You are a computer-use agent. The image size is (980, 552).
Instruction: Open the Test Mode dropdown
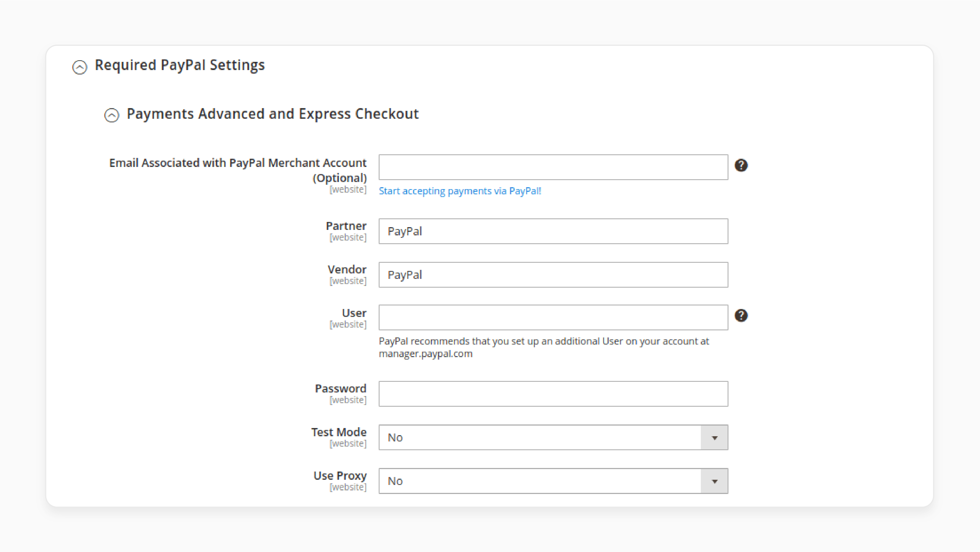(553, 437)
